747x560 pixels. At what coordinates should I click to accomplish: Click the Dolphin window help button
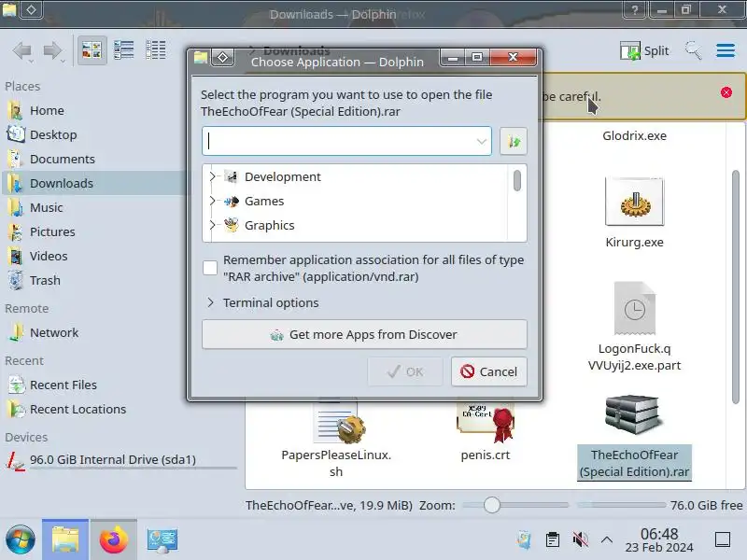pos(635,9)
